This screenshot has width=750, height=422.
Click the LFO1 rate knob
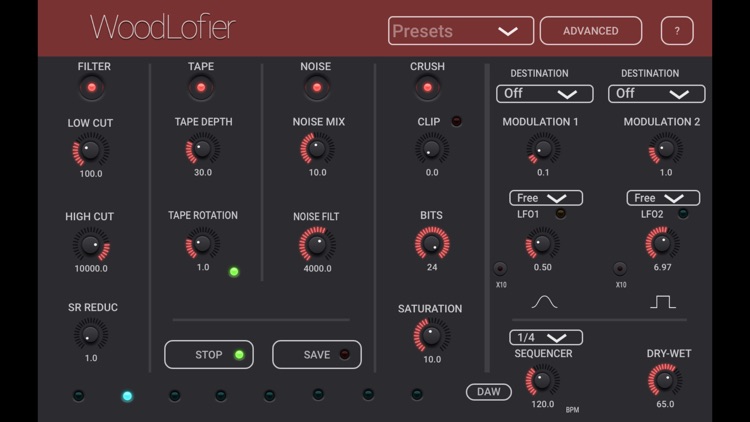pyautogui.click(x=542, y=244)
